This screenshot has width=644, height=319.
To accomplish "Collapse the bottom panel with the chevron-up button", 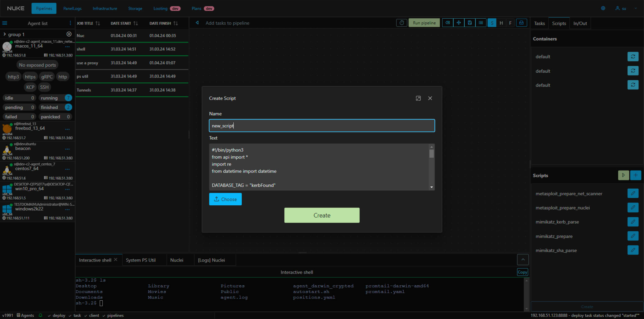I will [x=523, y=260].
